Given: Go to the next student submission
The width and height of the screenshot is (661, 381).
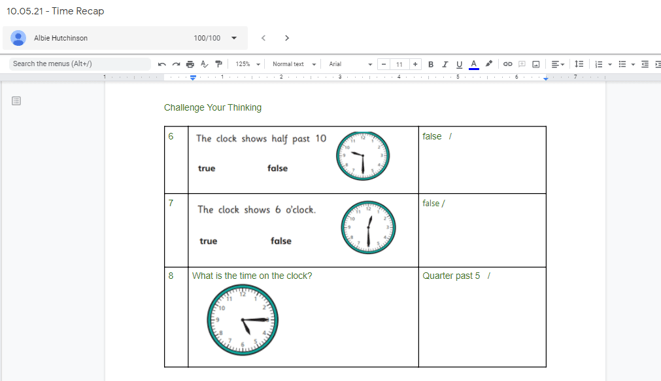Looking at the screenshot, I should (x=287, y=38).
